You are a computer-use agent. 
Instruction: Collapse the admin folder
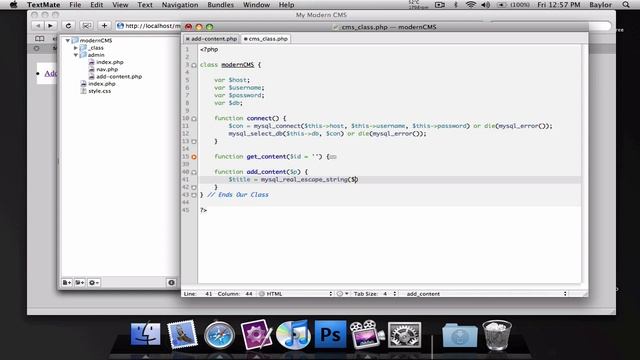tap(76, 55)
